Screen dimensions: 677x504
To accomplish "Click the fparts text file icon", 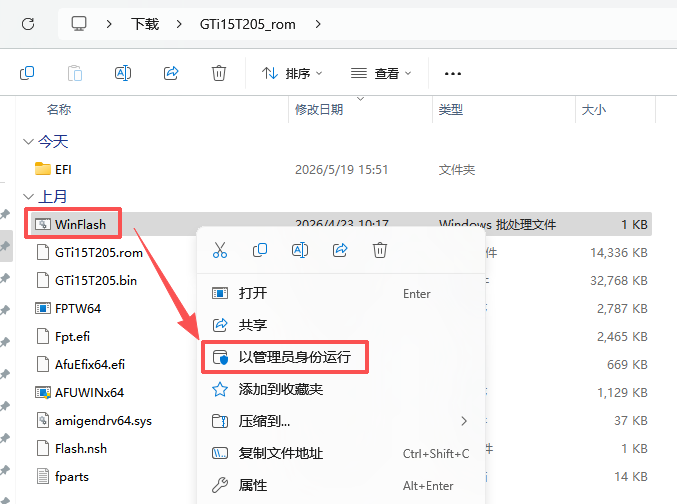I will tap(43, 476).
